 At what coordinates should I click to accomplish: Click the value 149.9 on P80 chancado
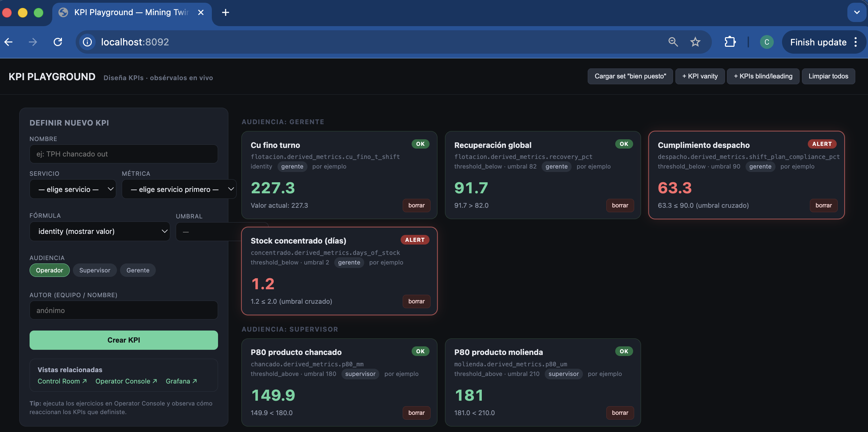(x=273, y=396)
